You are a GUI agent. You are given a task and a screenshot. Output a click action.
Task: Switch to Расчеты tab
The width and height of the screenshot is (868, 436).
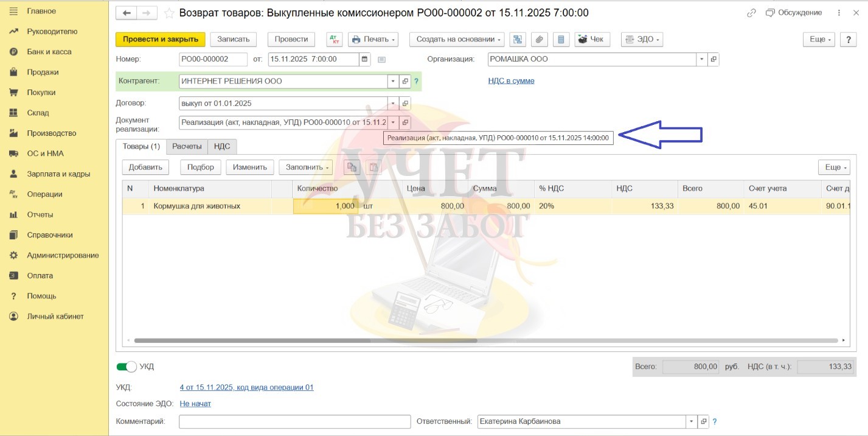(x=187, y=147)
